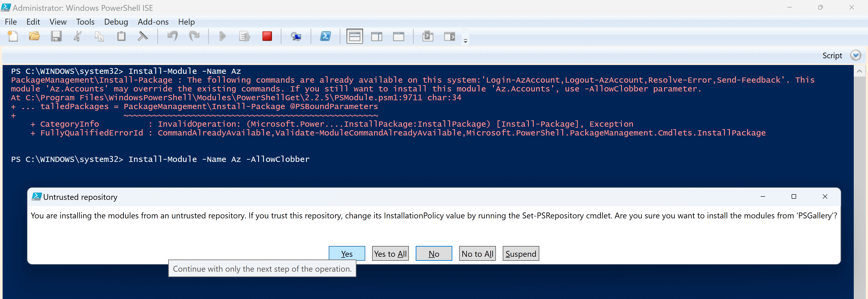Viewport: 868px width, 299px height.
Task: Open a script with the folder icon
Action: pos(34,36)
